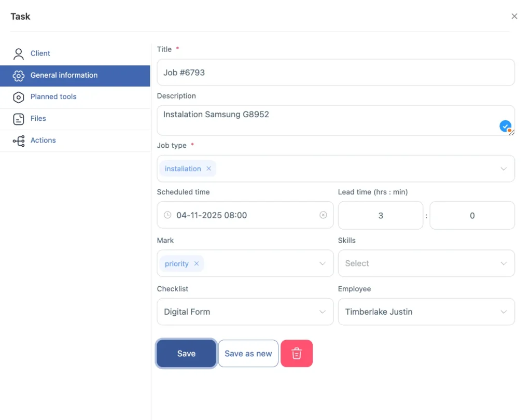Viewport: 531px width, 420px height.
Task: Click the Files document icon in the sidebar
Action: (x=18, y=119)
